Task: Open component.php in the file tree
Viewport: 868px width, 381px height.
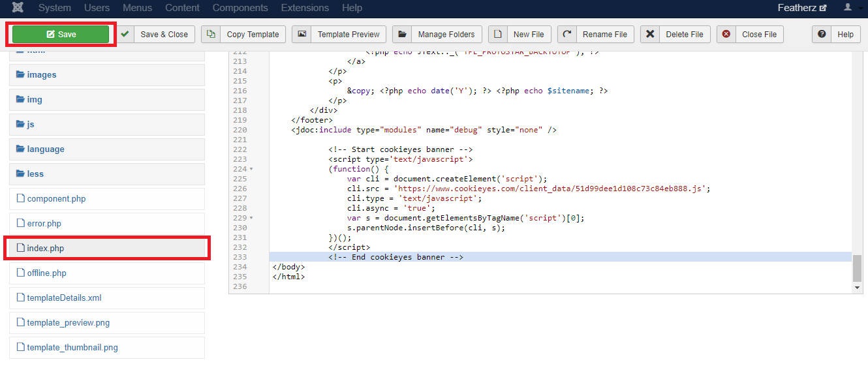Action: (107, 199)
